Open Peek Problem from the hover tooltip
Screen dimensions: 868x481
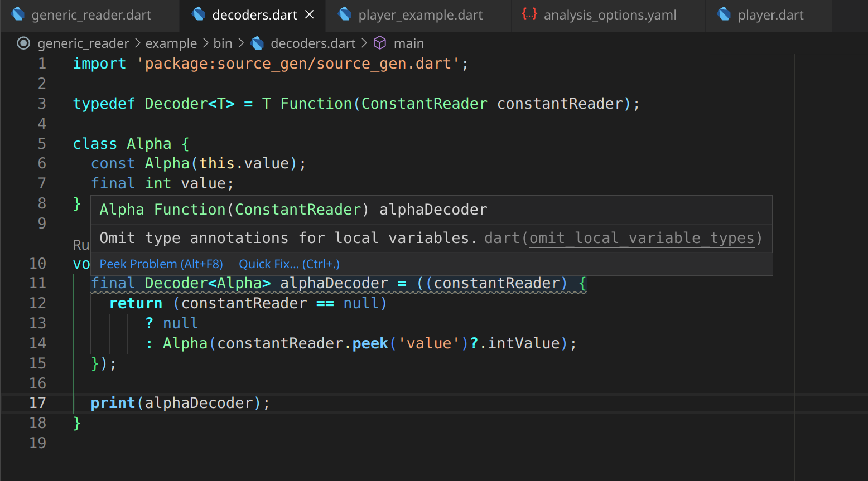point(161,264)
